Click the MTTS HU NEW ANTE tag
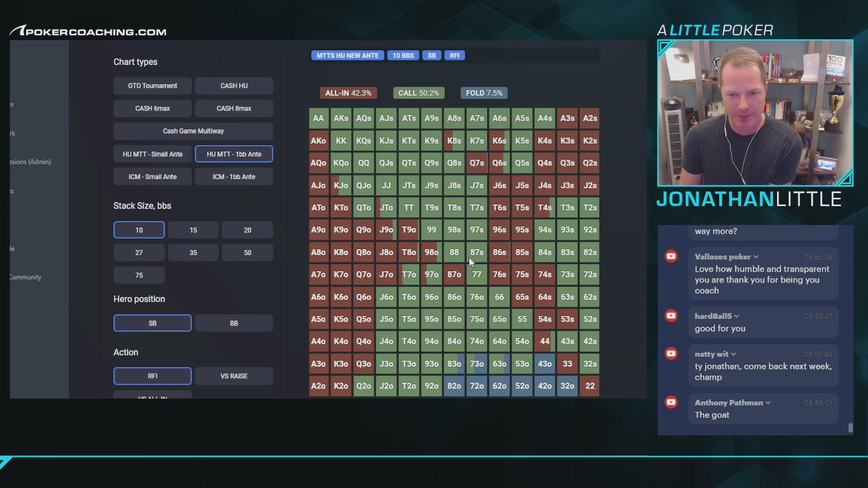 click(x=348, y=56)
